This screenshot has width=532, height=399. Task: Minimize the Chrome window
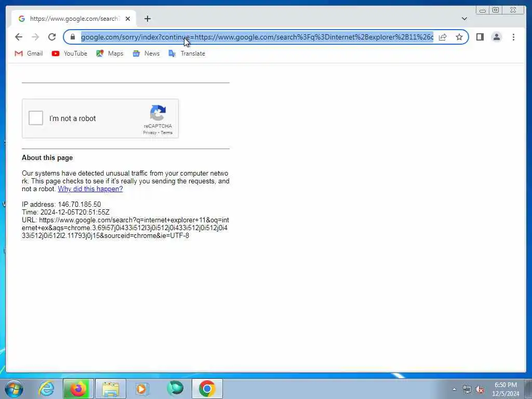click(x=483, y=10)
